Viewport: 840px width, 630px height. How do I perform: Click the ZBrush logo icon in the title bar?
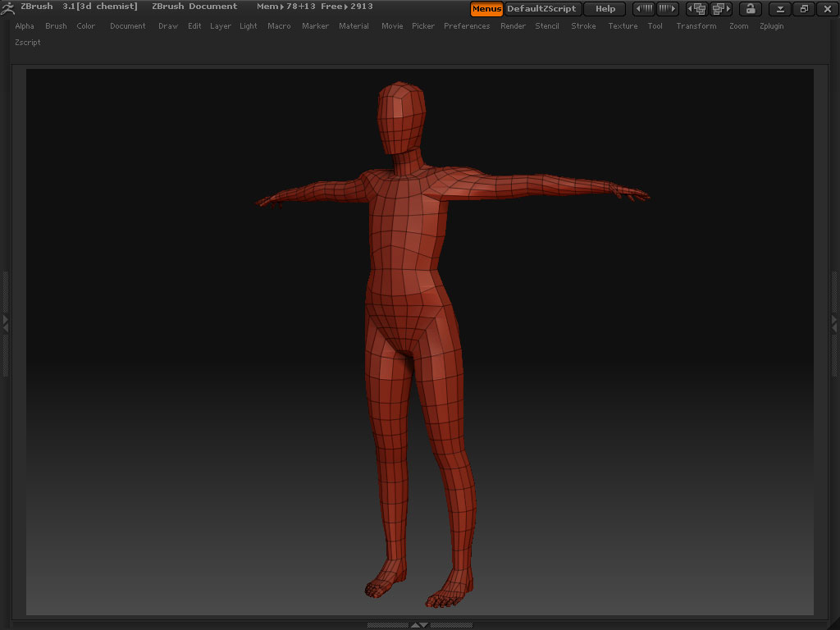(7, 7)
